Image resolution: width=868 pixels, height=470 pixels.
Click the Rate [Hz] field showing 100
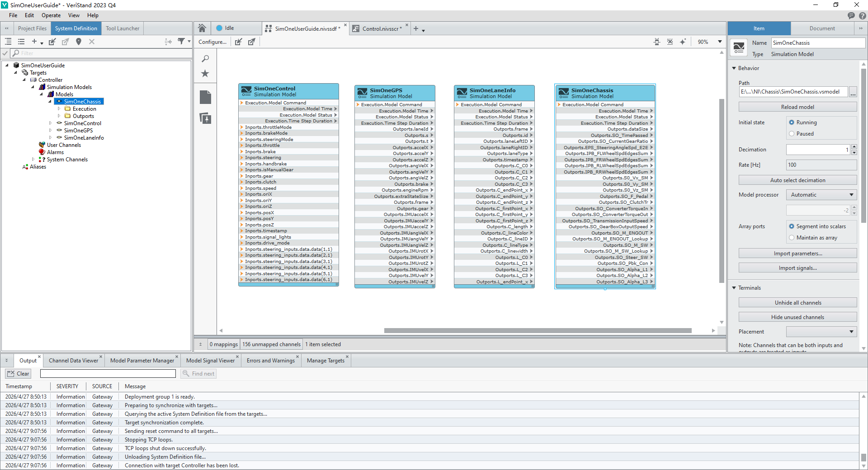[821, 165]
